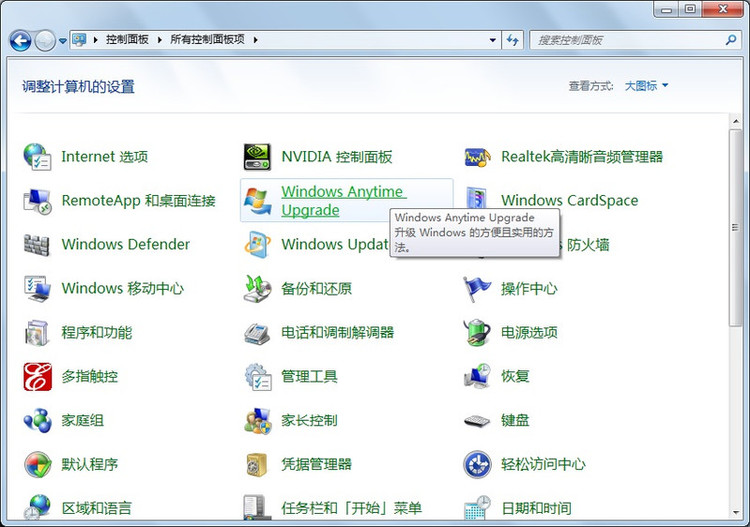Open the 操作中心 flag icon
The height and width of the screenshot is (527, 750).
[x=477, y=288]
